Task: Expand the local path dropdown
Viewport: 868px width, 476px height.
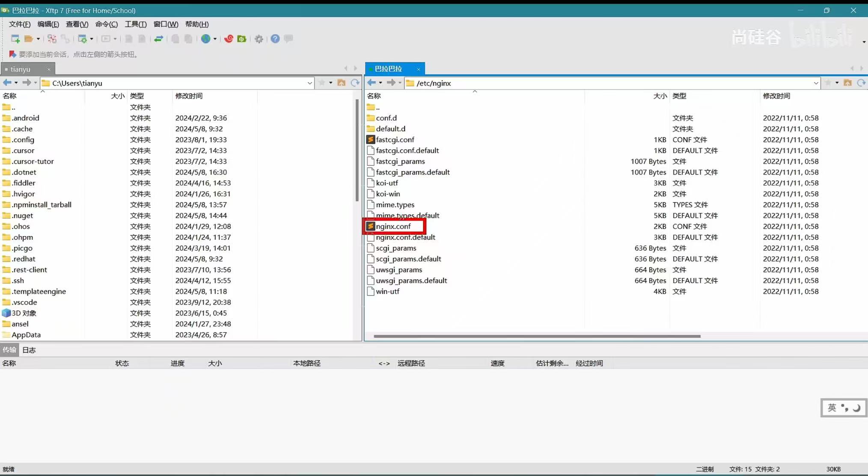Action: (309, 83)
